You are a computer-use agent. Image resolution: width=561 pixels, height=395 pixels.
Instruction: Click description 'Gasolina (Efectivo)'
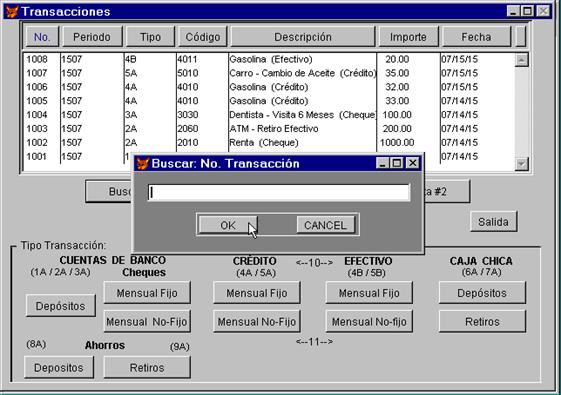271,59
